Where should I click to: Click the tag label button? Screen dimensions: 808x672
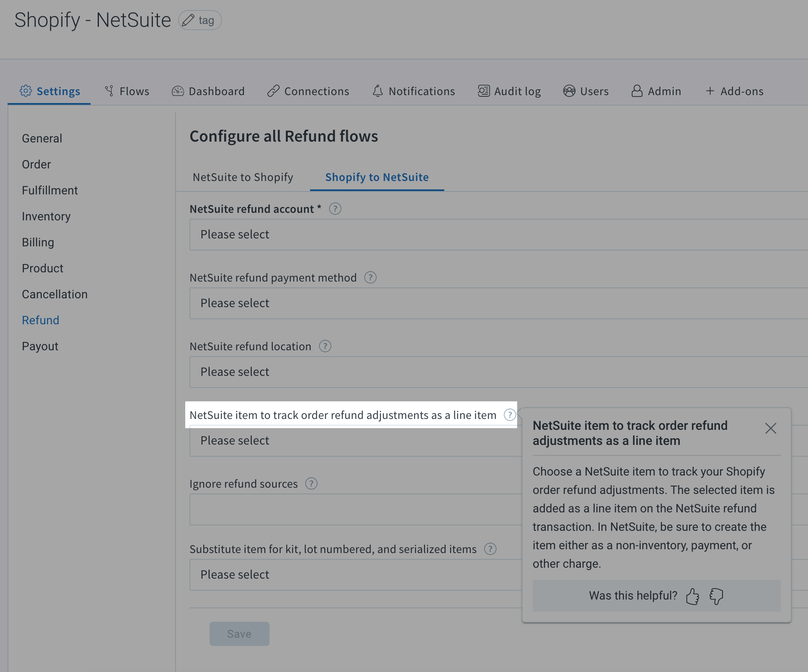click(200, 20)
